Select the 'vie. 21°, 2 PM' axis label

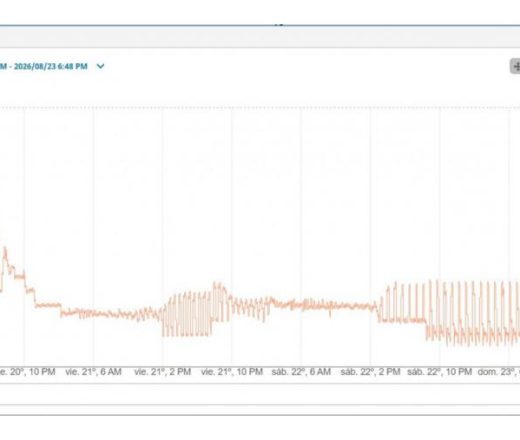coord(163,372)
